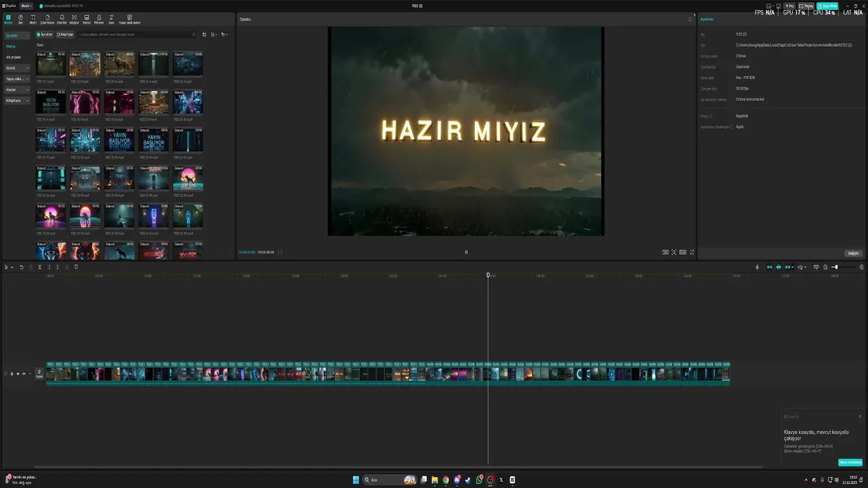Toggle main track magnet snapping
Screen dimensions: 868x488
769,267
